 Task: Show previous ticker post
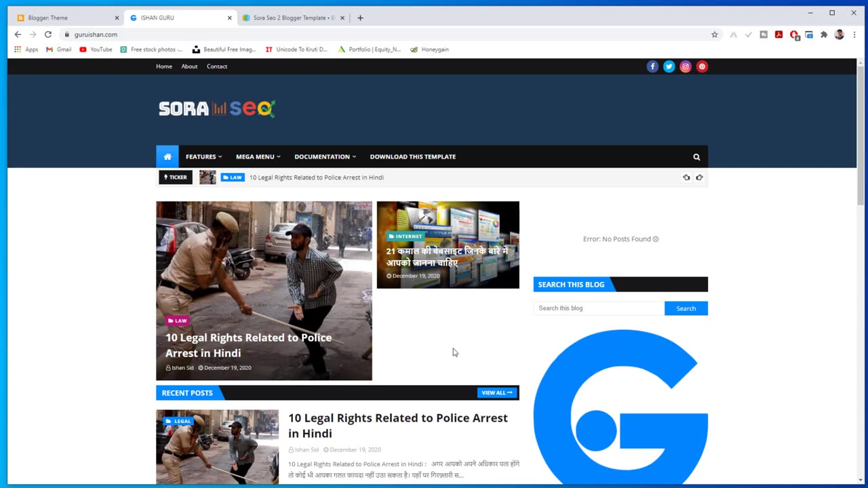(686, 178)
